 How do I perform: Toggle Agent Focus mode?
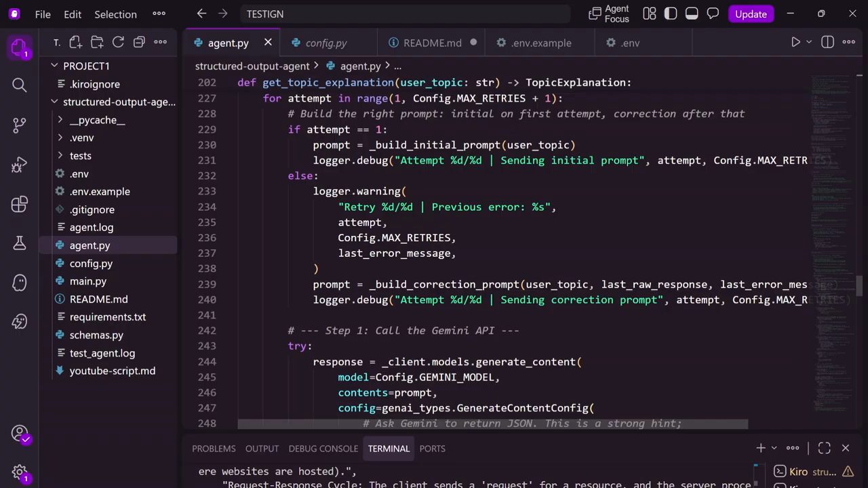tap(609, 14)
